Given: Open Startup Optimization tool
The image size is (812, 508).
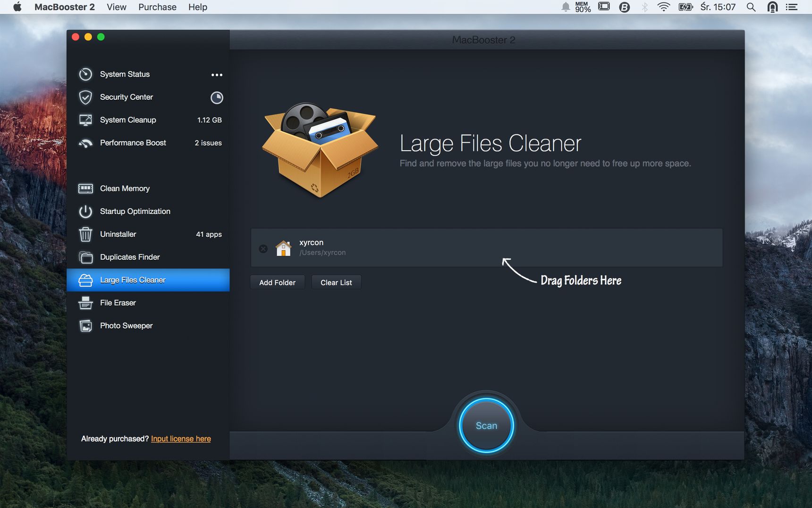Looking at the screenshot, I should click(148, 211).
